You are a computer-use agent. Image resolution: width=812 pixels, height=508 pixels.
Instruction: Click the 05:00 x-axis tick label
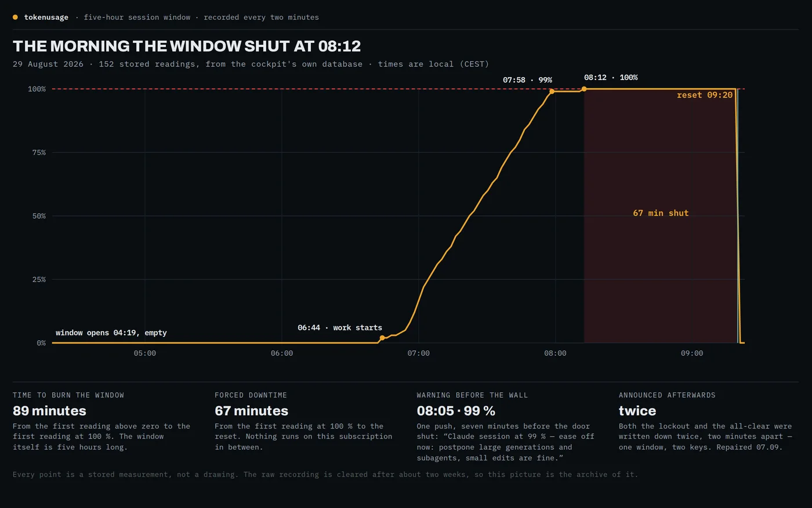point(145,353)
